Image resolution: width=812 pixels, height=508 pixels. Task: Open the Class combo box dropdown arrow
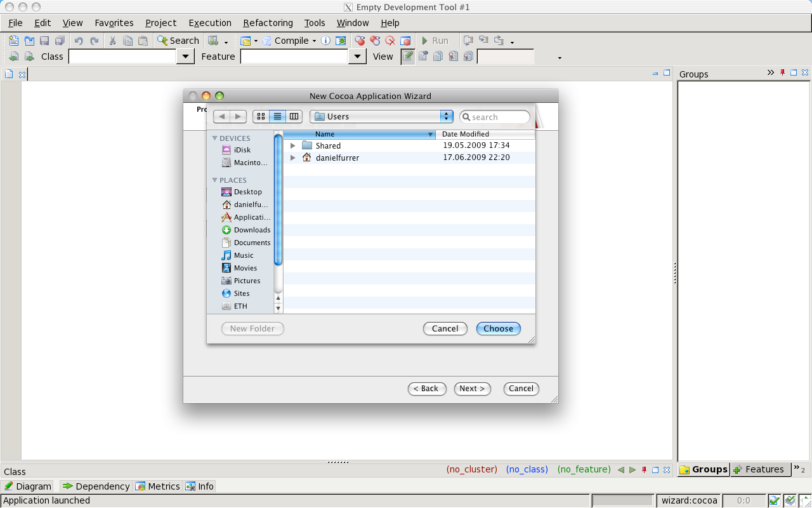tap(185, 57)
